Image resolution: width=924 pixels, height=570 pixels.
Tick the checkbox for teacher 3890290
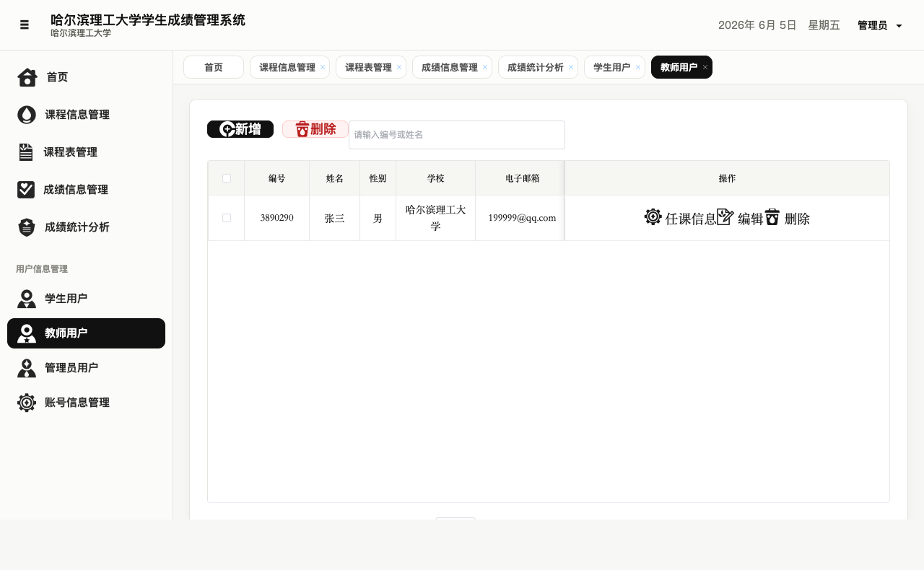(x=227, y=218)
